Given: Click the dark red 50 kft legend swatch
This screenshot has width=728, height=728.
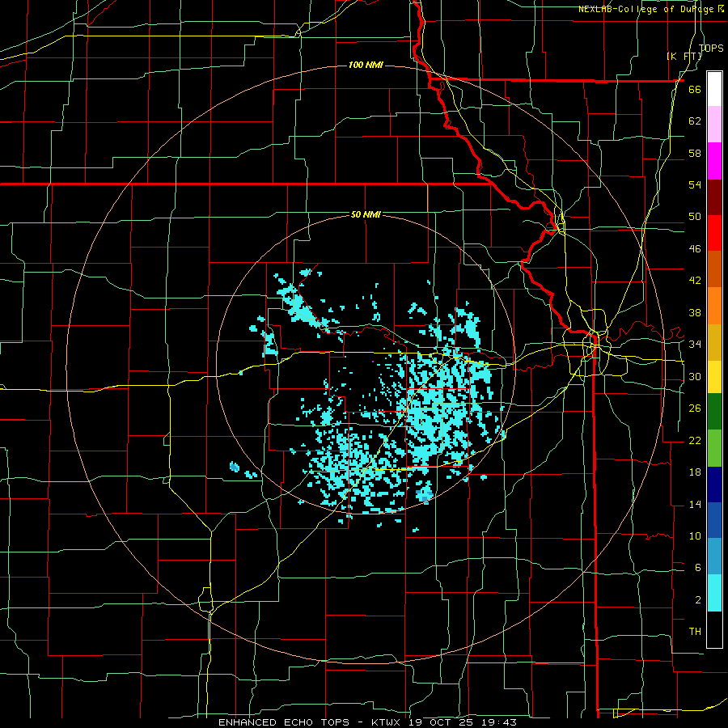Looking at the screenshot, I should tap(714, 197).
